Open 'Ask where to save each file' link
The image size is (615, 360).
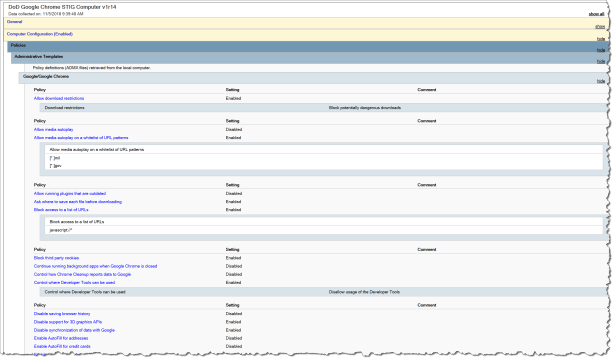coord(78,202)
